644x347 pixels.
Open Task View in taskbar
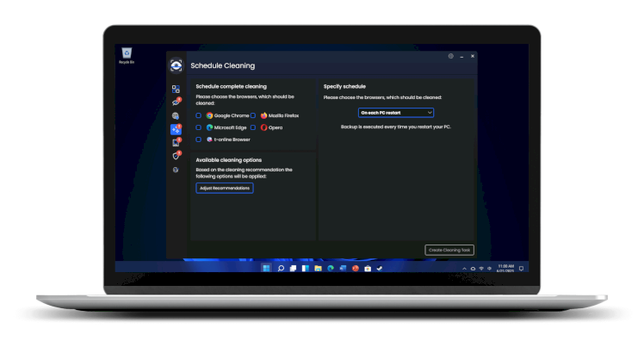pyautogui.click(x=294, y=268)
